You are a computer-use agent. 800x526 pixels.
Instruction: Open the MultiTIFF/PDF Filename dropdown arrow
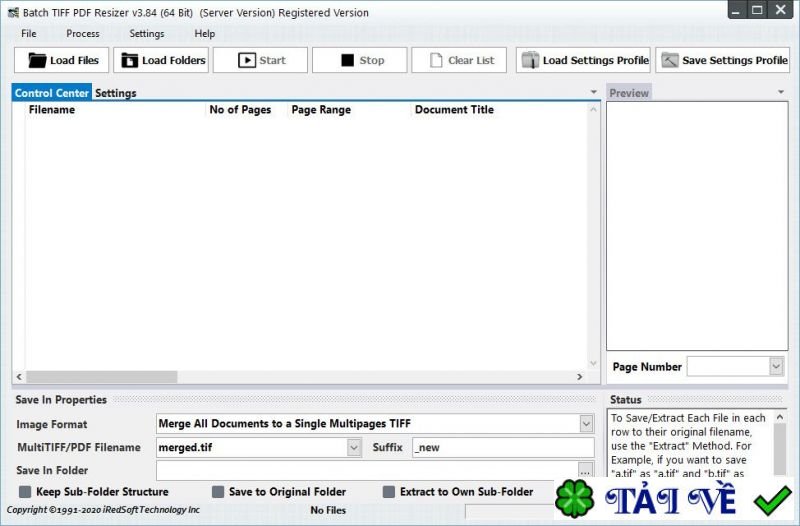(x=354, y=447)
